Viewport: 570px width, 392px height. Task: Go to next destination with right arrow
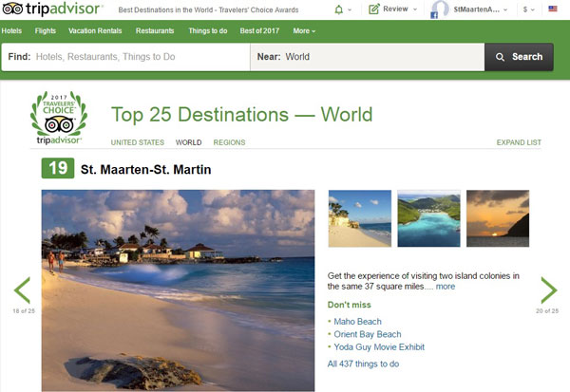coord(548,289)
